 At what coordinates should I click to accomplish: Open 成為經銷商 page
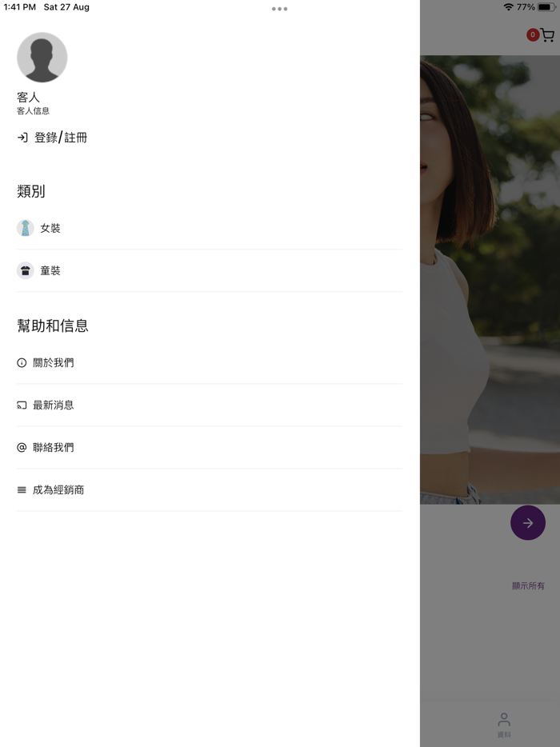(210, 489)
